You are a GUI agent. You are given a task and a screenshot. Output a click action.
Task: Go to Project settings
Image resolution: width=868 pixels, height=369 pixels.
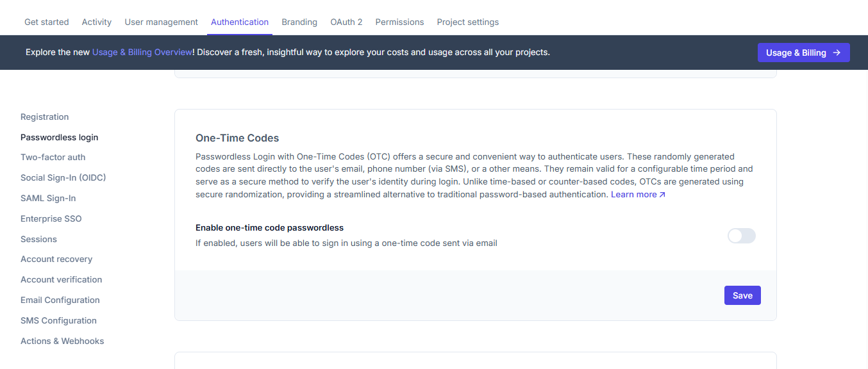pos(467,22)
